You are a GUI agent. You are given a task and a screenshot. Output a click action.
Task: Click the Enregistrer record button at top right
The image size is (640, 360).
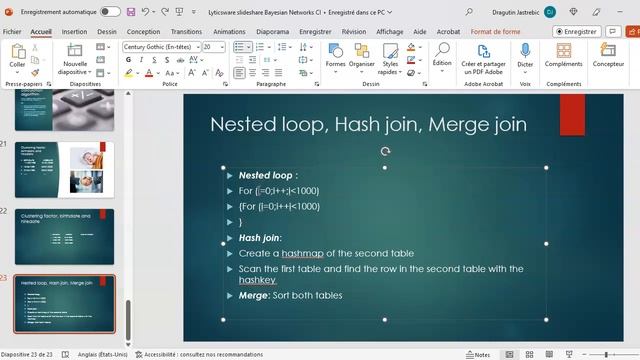[x=576, y=31]
